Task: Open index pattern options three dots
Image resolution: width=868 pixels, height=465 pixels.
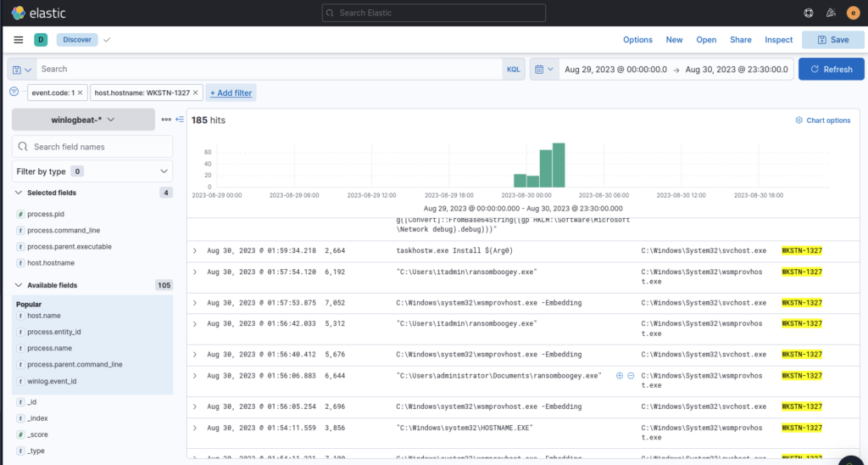Action: tap(166, 119)
